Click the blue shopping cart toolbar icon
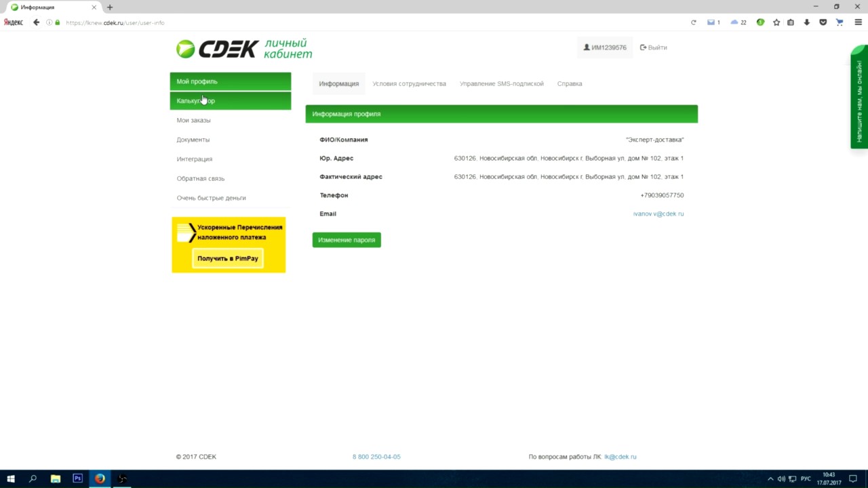Screen dimensions: 868x488 coord(840,22)
